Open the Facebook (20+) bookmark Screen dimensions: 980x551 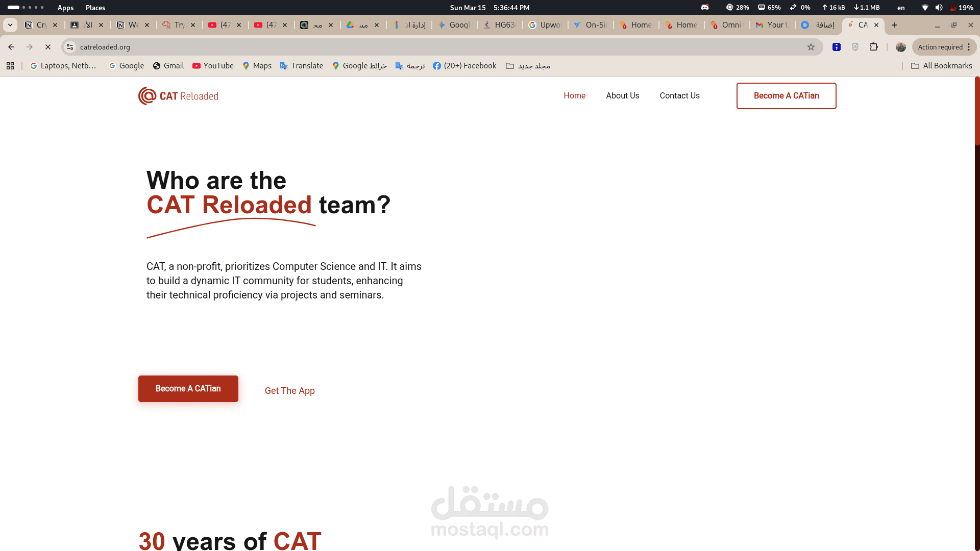(464, 66)
